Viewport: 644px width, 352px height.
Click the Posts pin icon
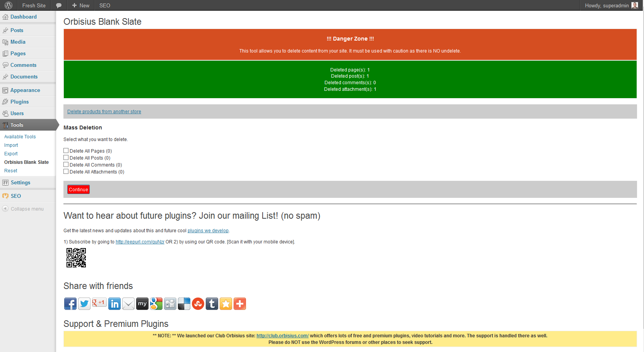pyautogui.click(x=5, y=30)
